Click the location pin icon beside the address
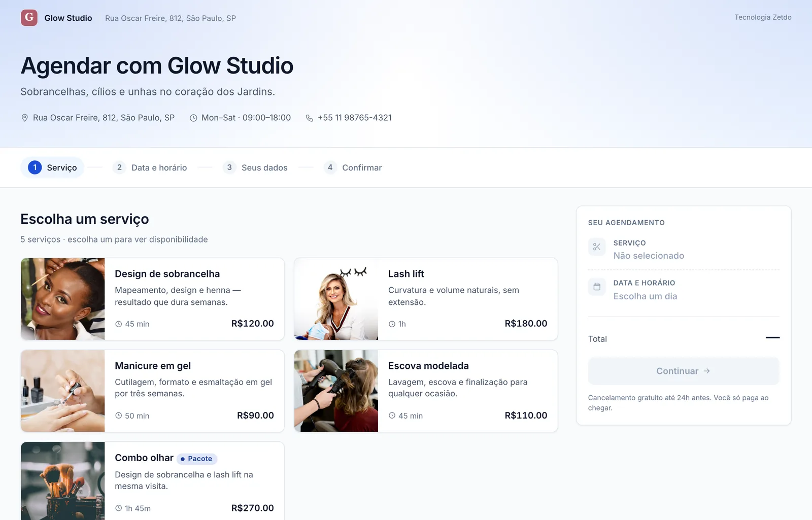This screenshot has width=812, height=520. pyautogui.click(x=24, y=118)
